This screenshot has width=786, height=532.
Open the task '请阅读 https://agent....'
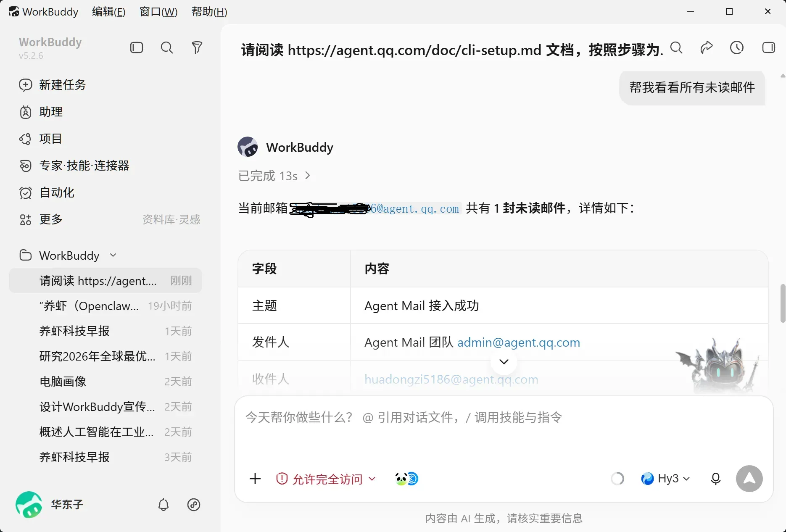[106, 281]
